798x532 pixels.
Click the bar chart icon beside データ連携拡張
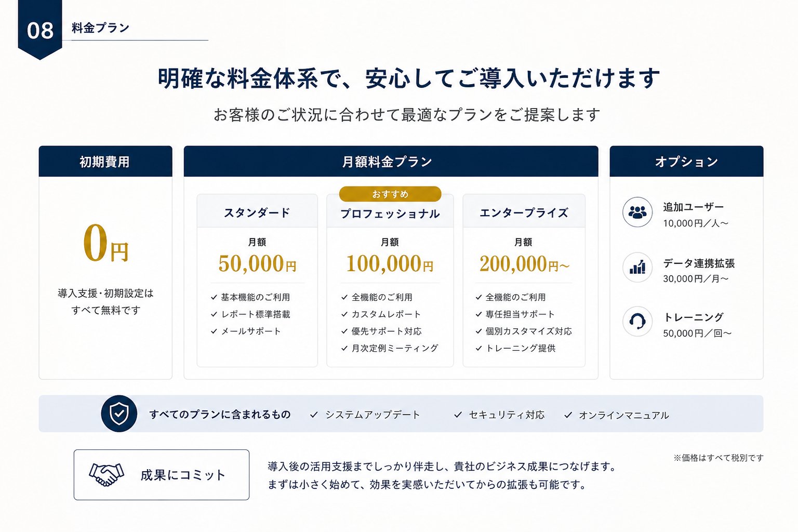[637, 268]
